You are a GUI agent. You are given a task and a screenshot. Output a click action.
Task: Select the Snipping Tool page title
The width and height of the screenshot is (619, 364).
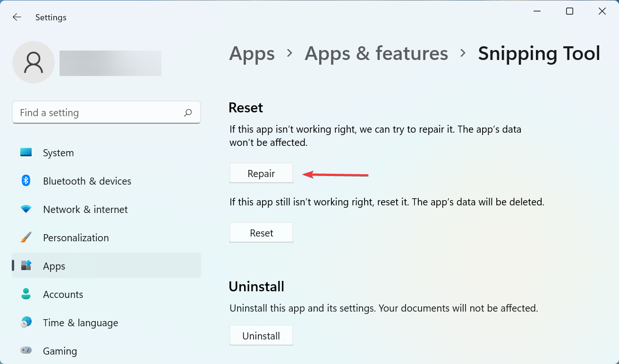point(539,53)
